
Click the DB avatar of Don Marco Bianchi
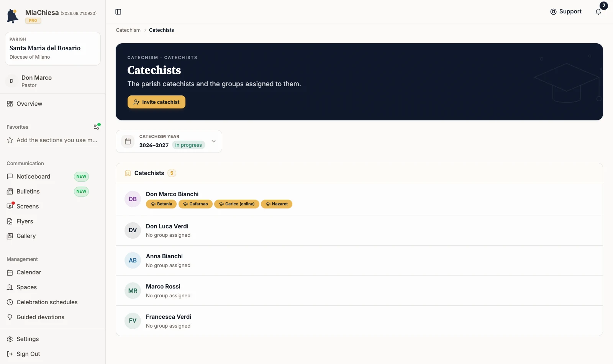pyautogui.click(x=133, y=199)
